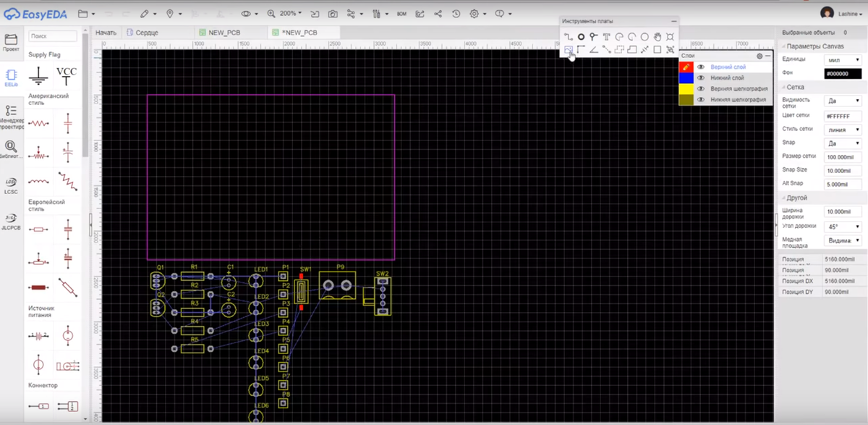868x425 pixels.
Task: Open the BOM export from toolbar
Action: coord(401,14)
